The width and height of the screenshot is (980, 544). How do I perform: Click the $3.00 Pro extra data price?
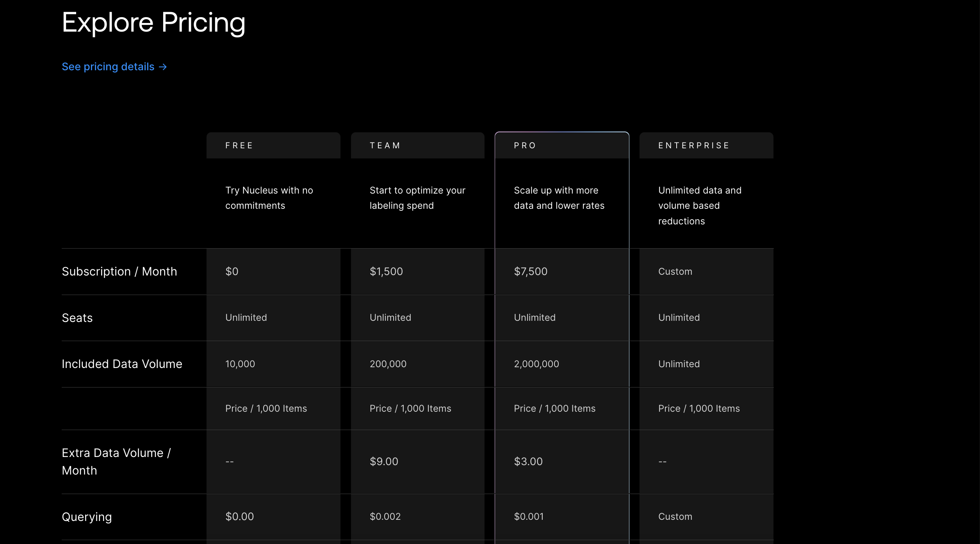528,461
